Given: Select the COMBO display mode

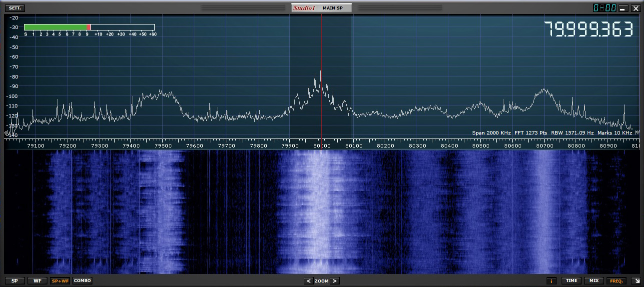Looking at the screenshot, I should [82, 281].
